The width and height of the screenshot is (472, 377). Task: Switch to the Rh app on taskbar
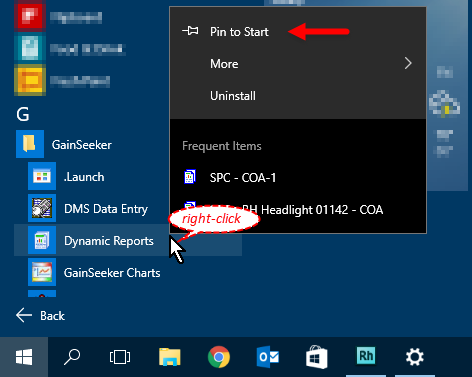[x=366, y=356]
